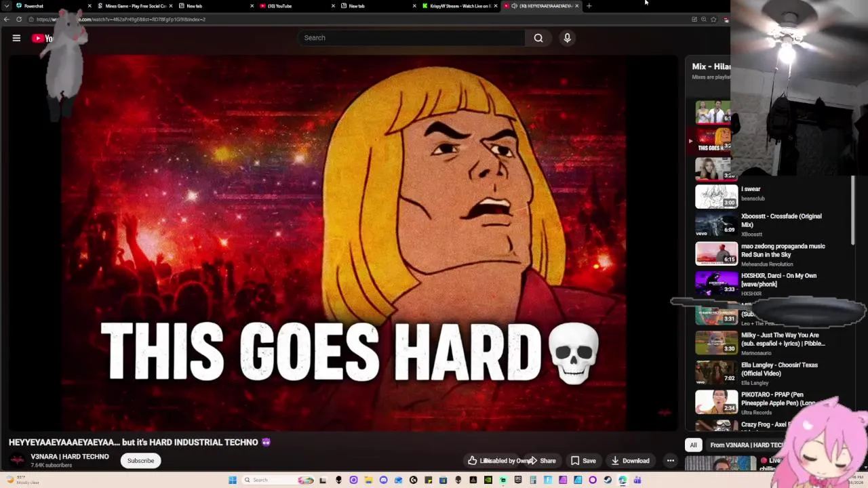The image size is (868, 488).
Task: Download the video
Action: pos(631,461)
